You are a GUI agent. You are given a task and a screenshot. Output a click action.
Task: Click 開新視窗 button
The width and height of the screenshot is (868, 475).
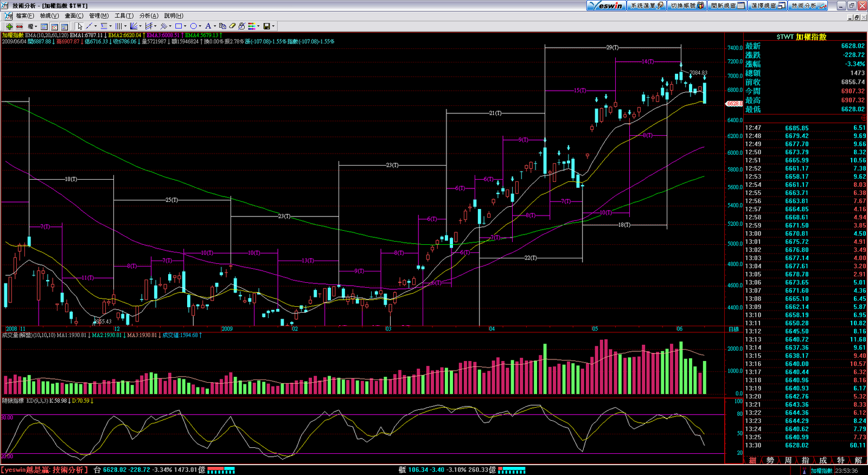click(x=727, y=5)
